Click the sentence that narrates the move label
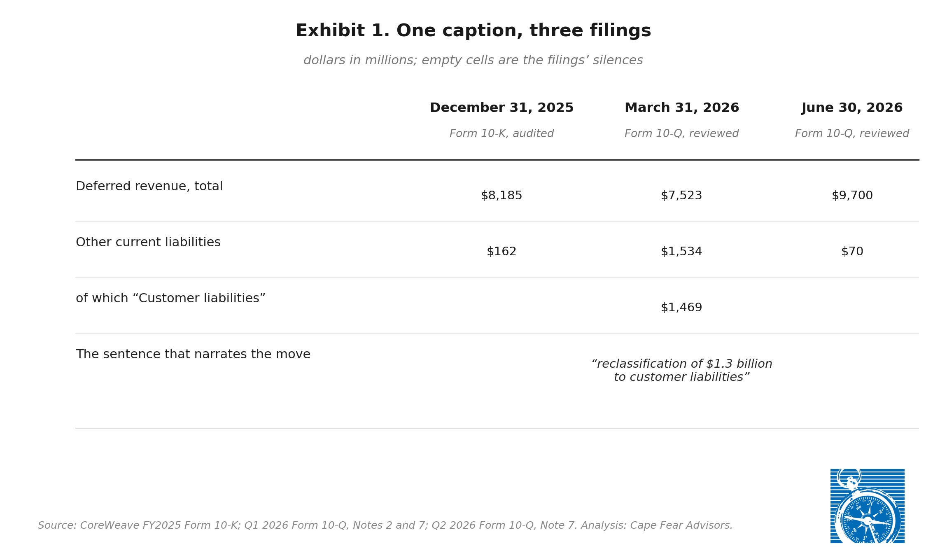The image size is (947, 560). point(193,355)
